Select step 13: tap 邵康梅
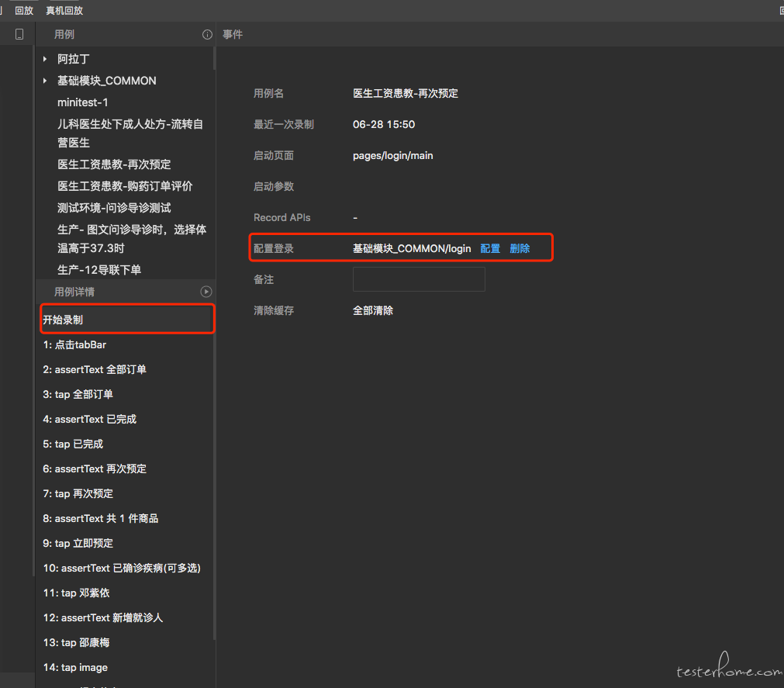The image size is (784, 688). [x=76, y=642]
